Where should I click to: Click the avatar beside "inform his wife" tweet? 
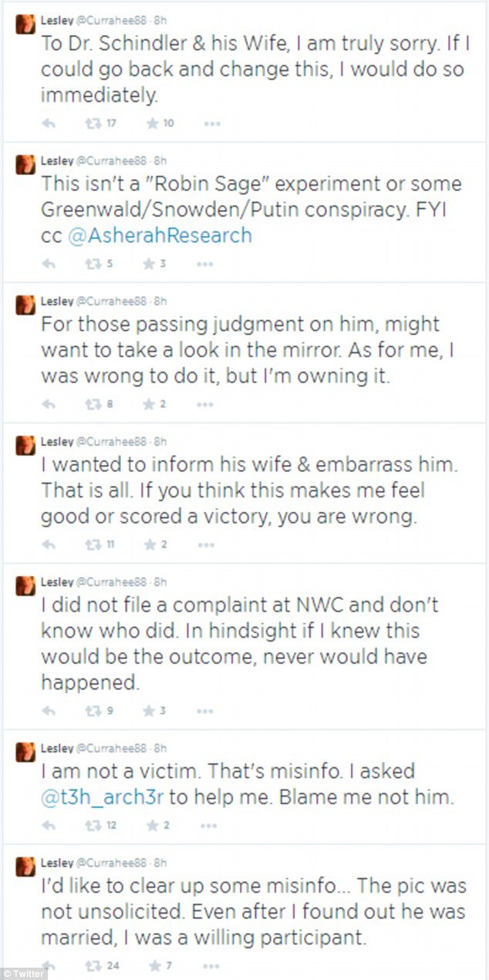pyautogui.click(x=25, y=446)
